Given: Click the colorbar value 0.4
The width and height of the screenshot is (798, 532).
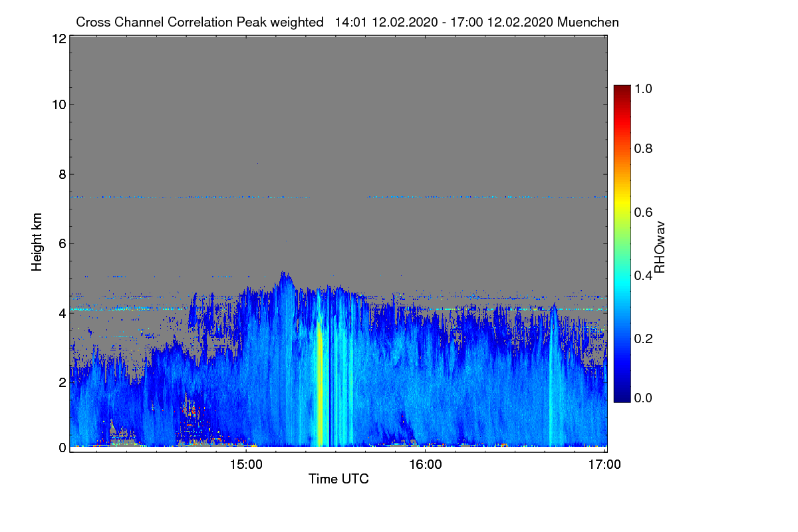Looking at the screenshot, I should 644,275.
